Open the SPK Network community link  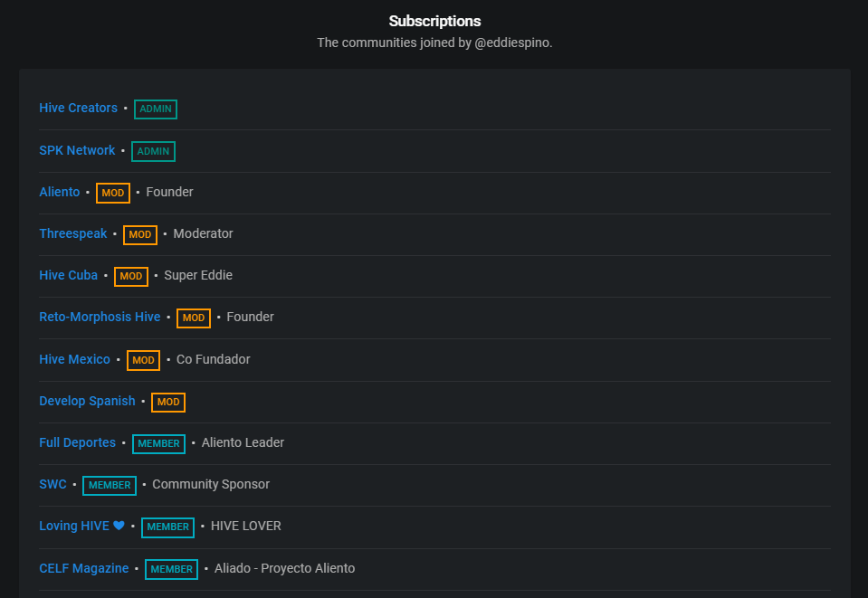(x=77, y=150)
